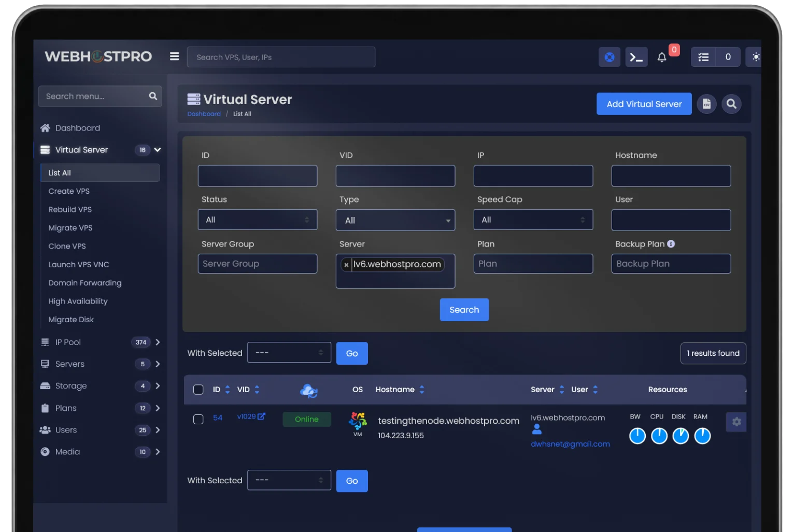
Task: Open Migrate VPS menu item
Action: pos(70,228)
